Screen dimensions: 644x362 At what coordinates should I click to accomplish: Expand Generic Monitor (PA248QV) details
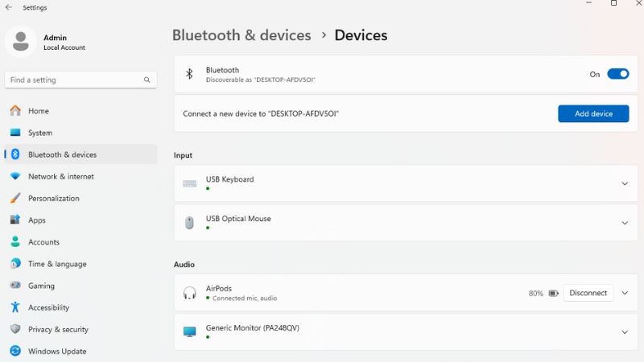pos(625,332)
